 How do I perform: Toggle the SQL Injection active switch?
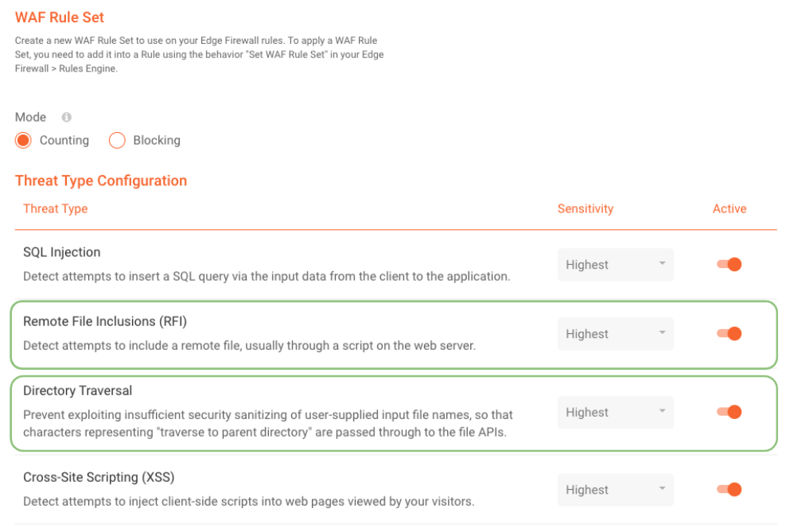pos(729,265)
